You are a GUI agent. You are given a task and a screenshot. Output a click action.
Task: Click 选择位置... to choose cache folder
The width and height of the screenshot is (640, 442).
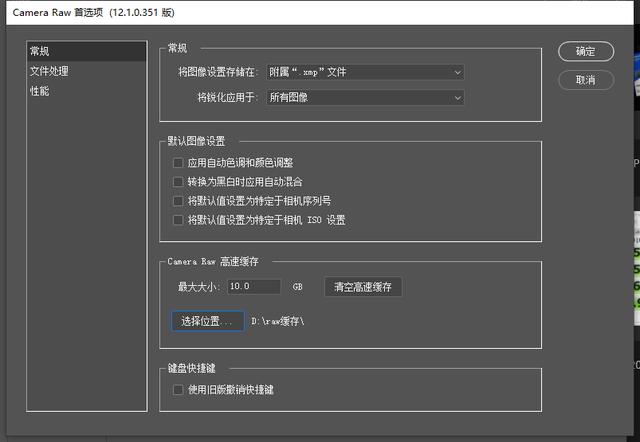[207, 321]
